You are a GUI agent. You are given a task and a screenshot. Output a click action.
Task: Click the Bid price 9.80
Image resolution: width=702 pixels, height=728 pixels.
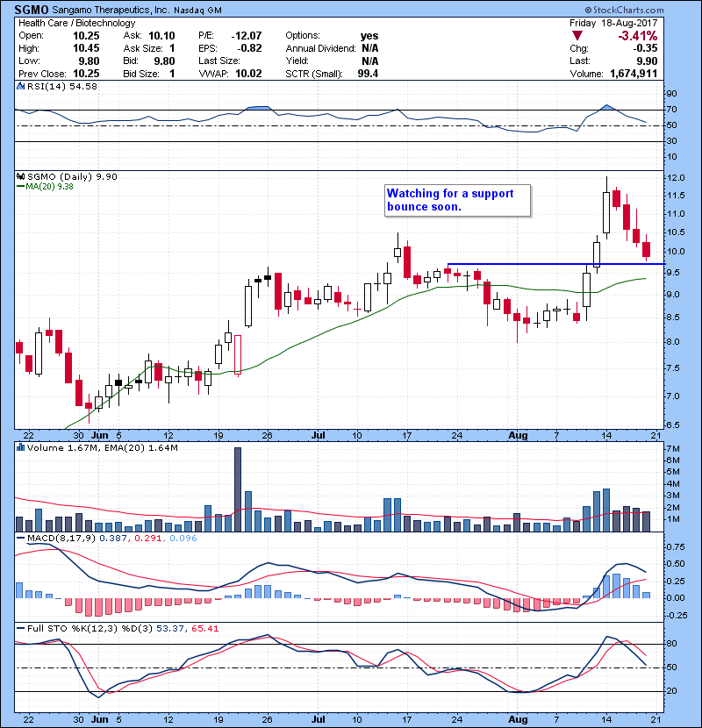(164, 61)
